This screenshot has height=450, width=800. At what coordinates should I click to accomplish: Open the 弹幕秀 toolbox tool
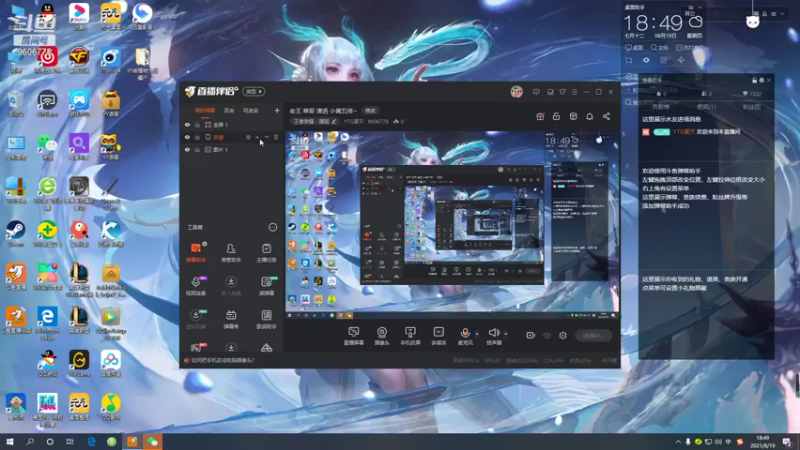tap(231, 319)
